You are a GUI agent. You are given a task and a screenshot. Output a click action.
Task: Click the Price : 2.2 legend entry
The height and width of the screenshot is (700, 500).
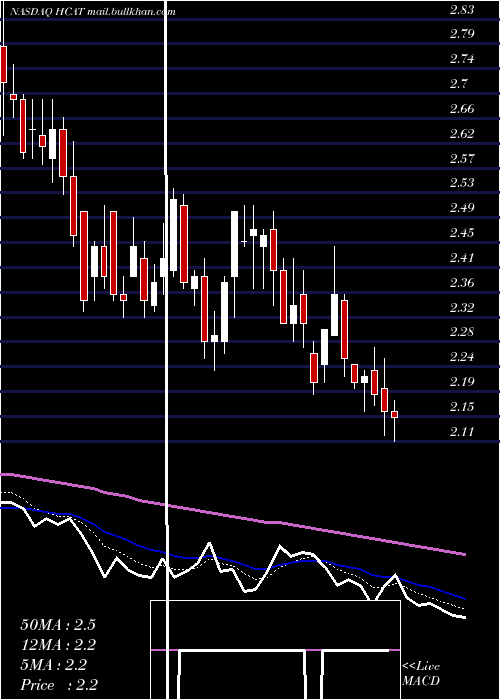pos(59,685)
